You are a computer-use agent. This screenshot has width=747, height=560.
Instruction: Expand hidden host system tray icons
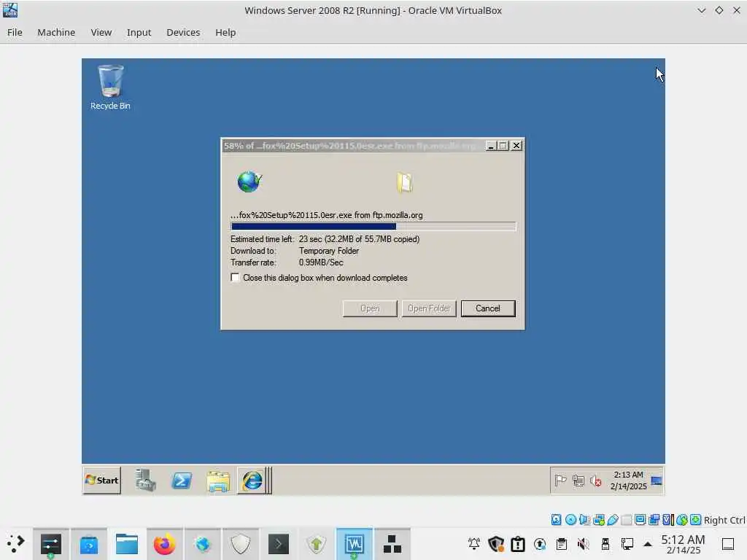coord(648,544)
